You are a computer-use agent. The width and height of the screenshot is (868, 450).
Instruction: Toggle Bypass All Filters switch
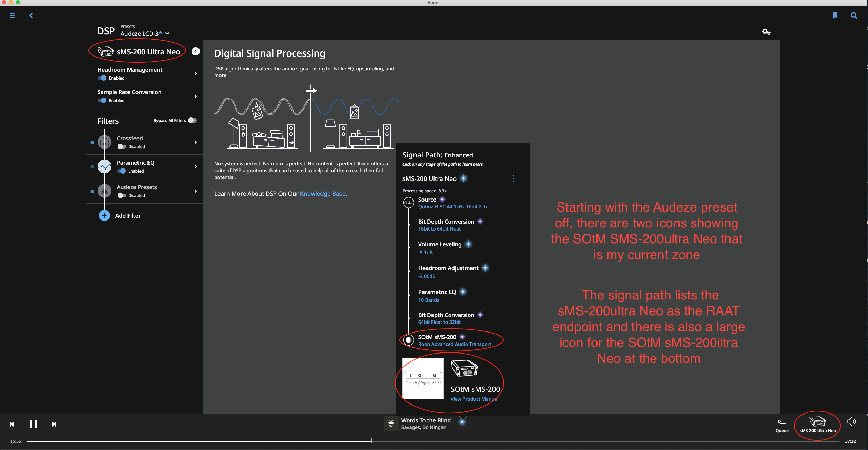tap(192, 120)
